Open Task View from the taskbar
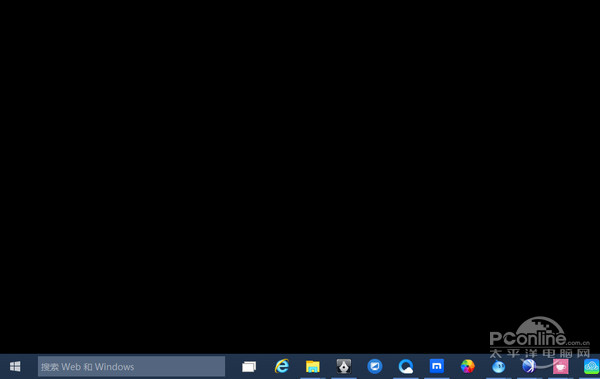The image size is (600, 379). [249, 367]
